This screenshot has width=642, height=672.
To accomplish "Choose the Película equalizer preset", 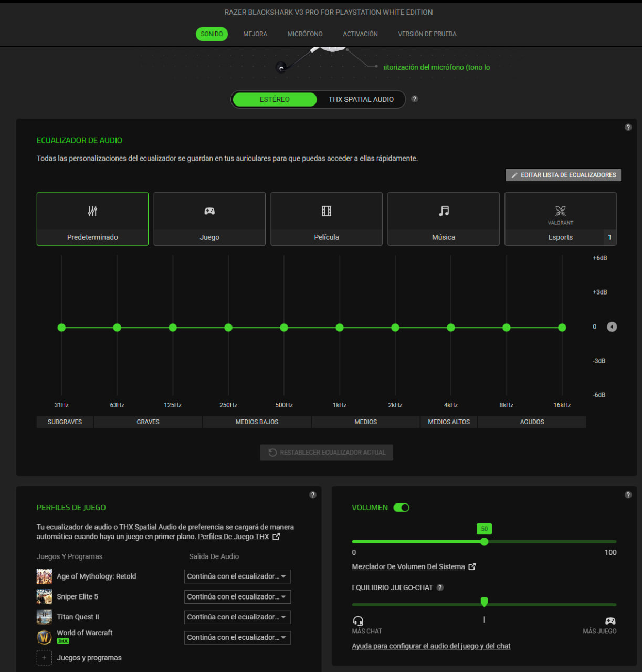I will [x=327, y=219].
